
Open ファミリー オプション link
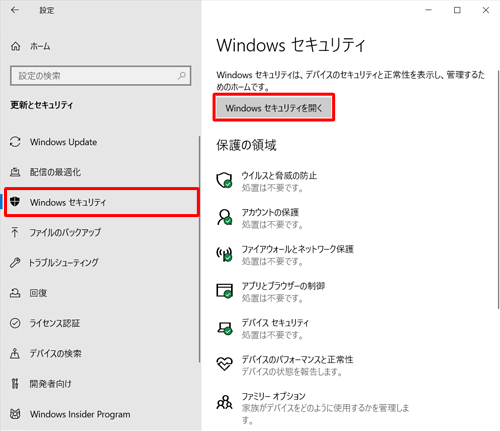(273, 396)
